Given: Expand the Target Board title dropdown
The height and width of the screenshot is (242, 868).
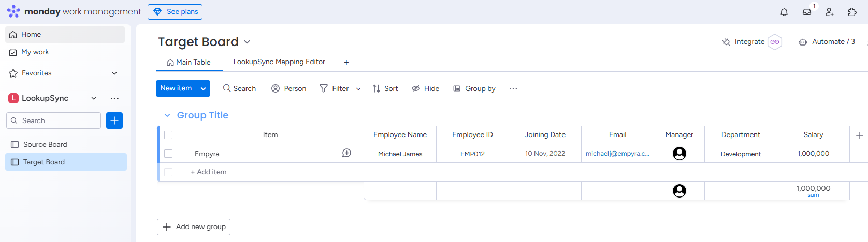Looking at the screenshot, I should point(247,42).
